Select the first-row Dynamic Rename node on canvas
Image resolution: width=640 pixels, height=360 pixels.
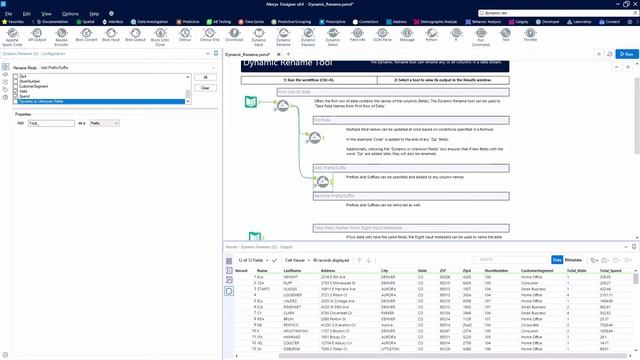click(283, 106)
